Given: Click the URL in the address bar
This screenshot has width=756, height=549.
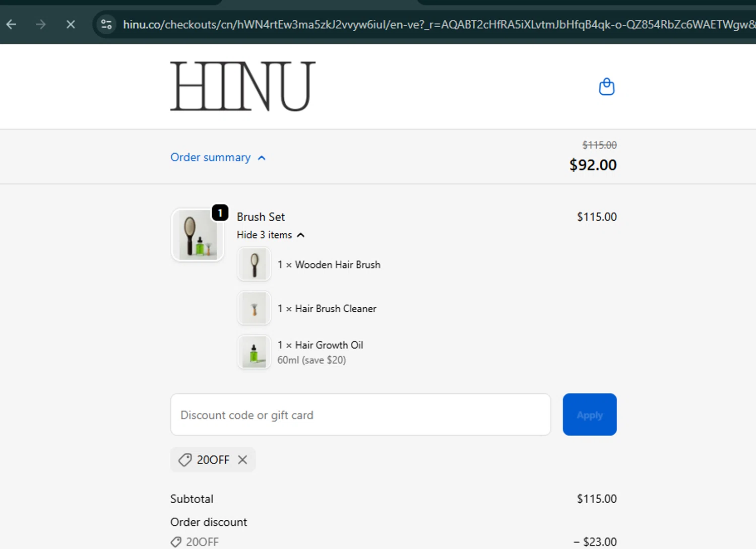Looking at the screenshot, I should [438, 24].
